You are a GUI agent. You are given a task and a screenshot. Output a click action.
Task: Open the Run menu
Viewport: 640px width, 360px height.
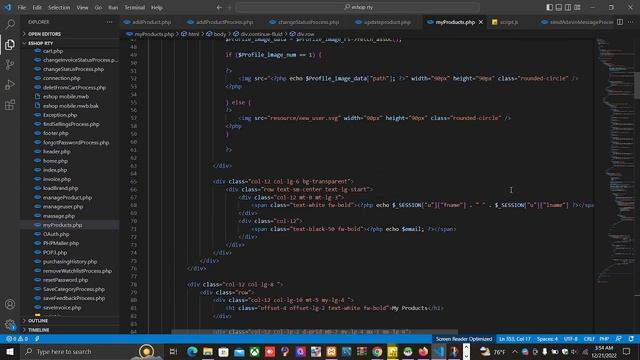click(x=113, y=7)
